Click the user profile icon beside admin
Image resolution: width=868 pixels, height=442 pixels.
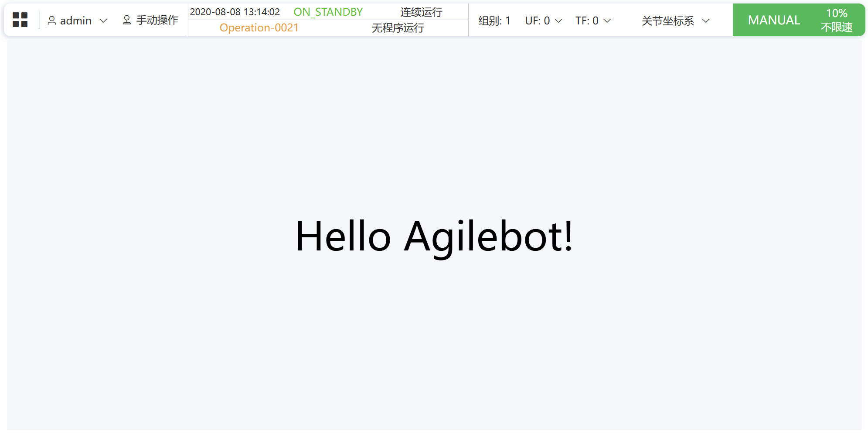coord(52,21)
